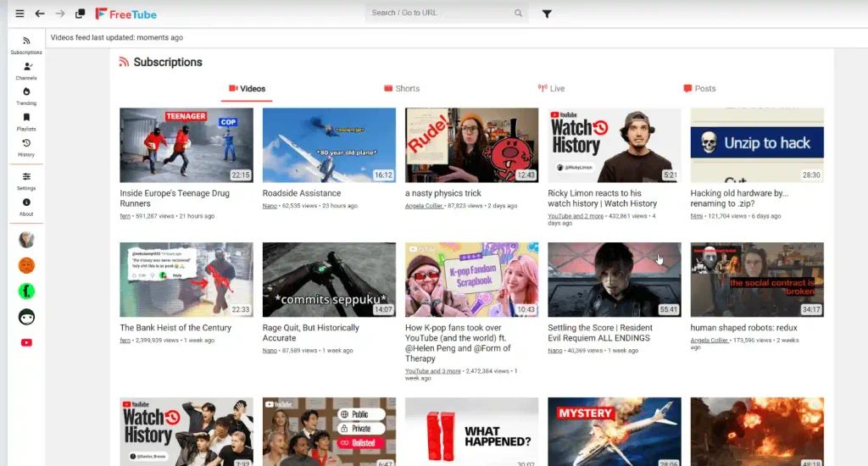
Task: Switch to the Shorts tab
Action: pos(402,89)
